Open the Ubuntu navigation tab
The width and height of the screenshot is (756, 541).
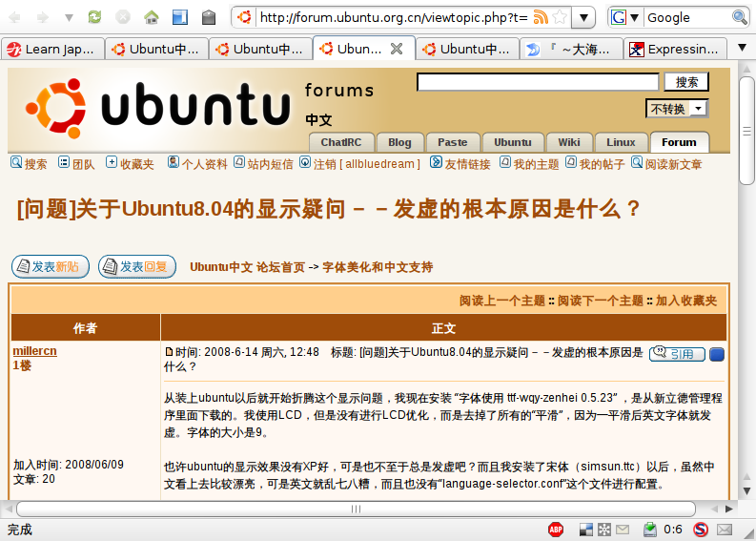[513, 142]
